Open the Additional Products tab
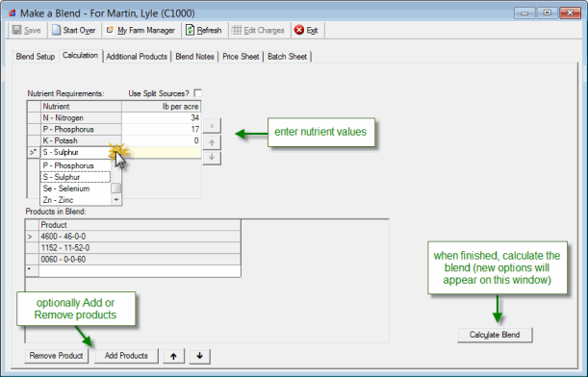Viewport: 588px width, 377px height. (137, 57)
